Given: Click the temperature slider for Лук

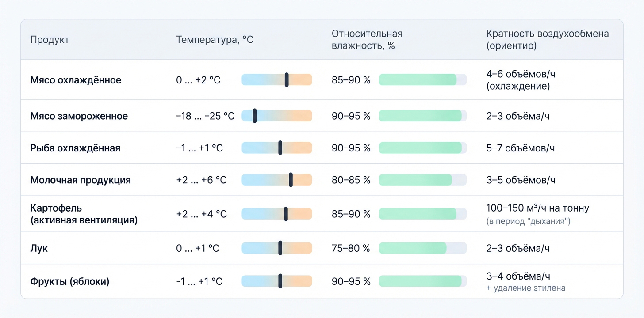Looking at the screenshot, I should click(277, 248).
